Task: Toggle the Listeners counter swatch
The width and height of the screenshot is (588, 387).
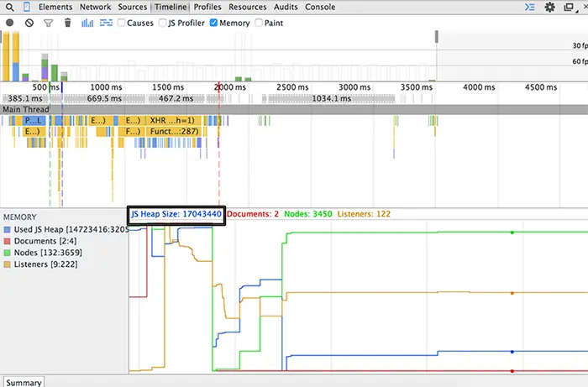Action: click(7, 264)
